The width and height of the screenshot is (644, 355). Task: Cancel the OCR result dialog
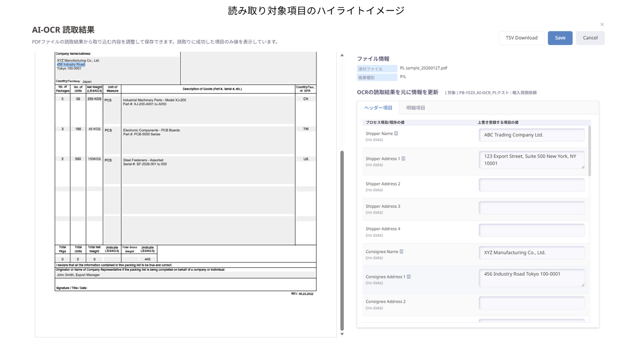click(590, 38)
